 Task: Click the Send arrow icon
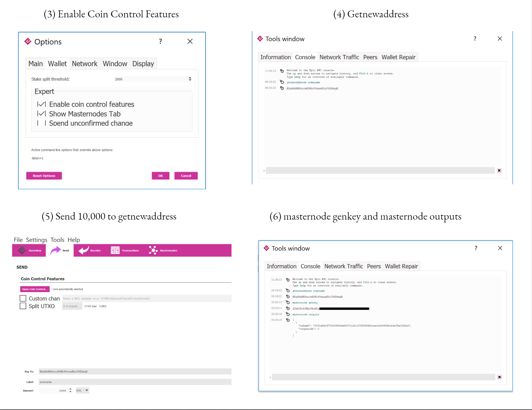point(55,250)
